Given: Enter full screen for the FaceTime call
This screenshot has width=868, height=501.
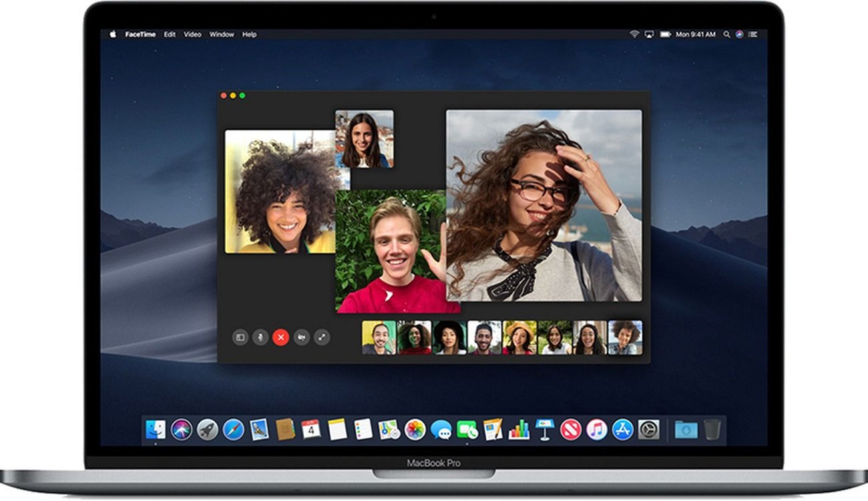Looking at the screenshot, I should point(322,337).
